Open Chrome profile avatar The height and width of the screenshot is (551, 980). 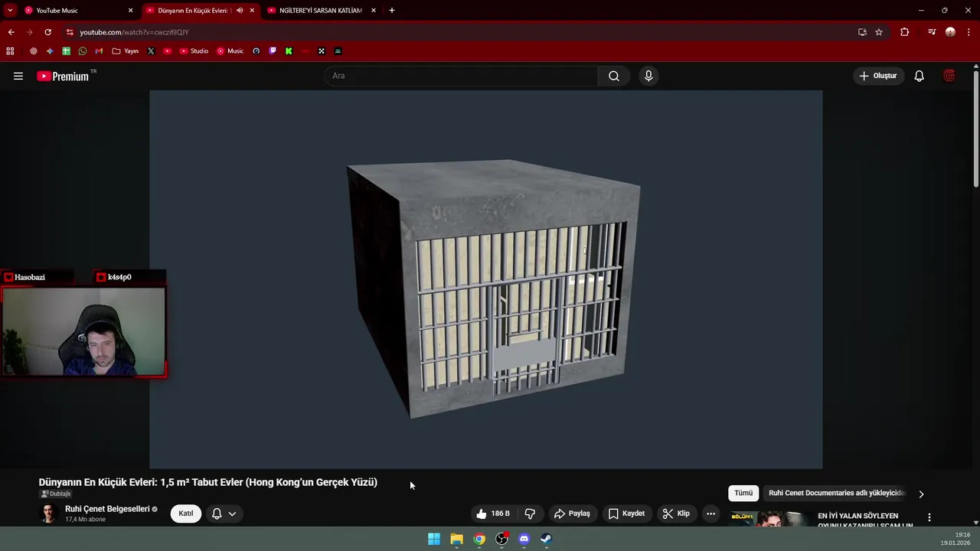950,32
